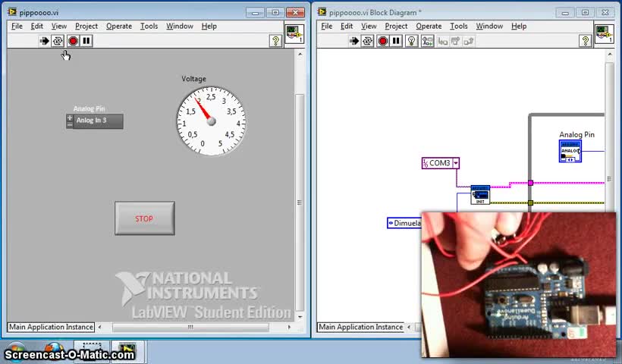Viewport: 622px width, 364px height.
Task: Click the screen recorder taskbar icon
Action: tap(92, 350)
